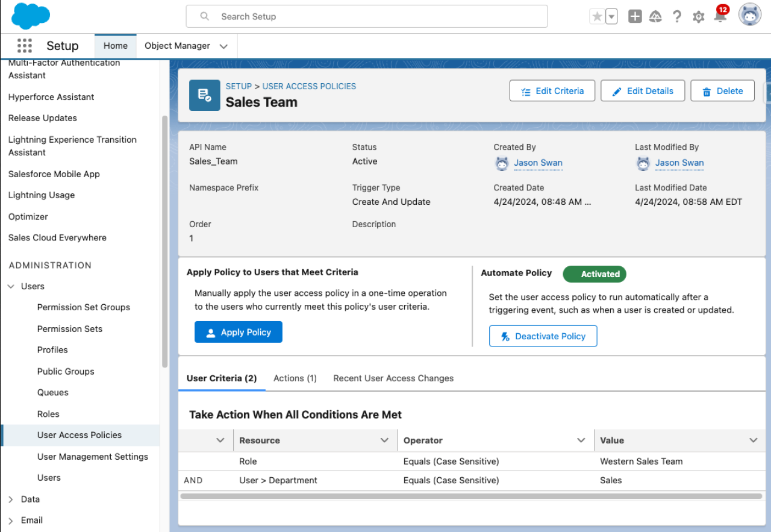Open Queues in sidebar
The width and height of the screenshot is (771, 532).
click(x=53, y=392)
